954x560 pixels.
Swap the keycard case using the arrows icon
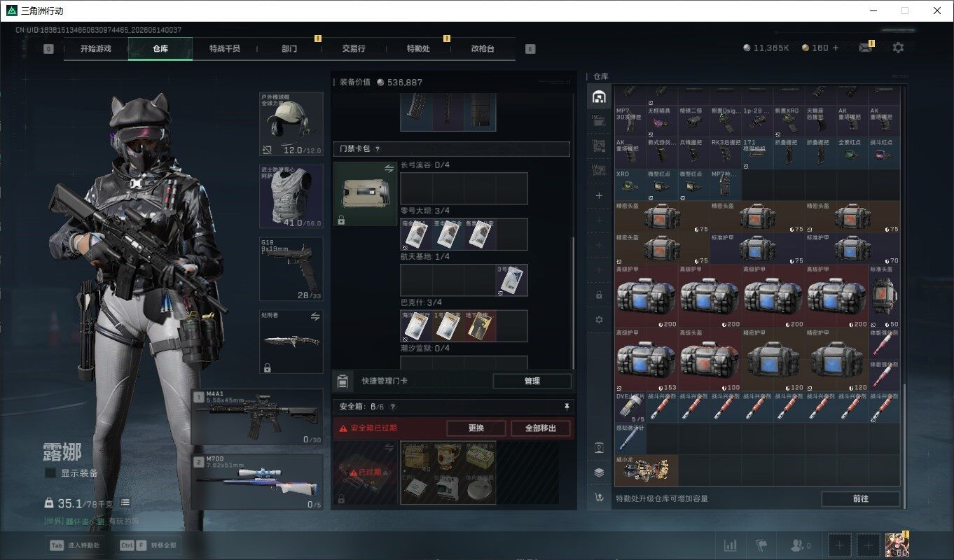point(389,169)
